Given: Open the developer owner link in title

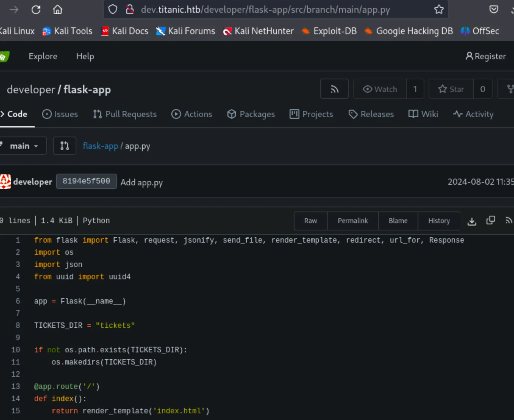Looking at the screenshot, I should coord(31,90).
